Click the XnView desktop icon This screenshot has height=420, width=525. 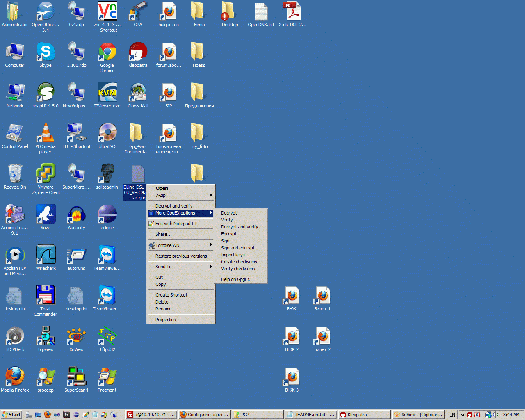pos(76,339)
